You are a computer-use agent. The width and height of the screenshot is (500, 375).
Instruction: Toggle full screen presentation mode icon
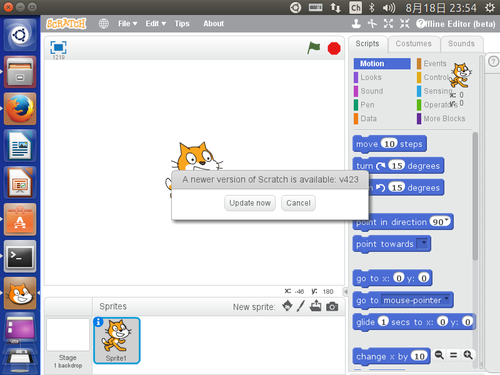click(58, 47)
